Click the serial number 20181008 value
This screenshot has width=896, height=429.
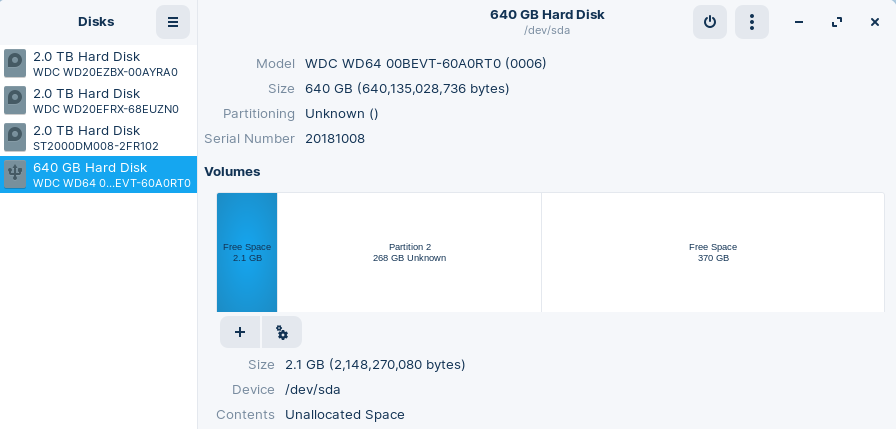tap(335, 139)
